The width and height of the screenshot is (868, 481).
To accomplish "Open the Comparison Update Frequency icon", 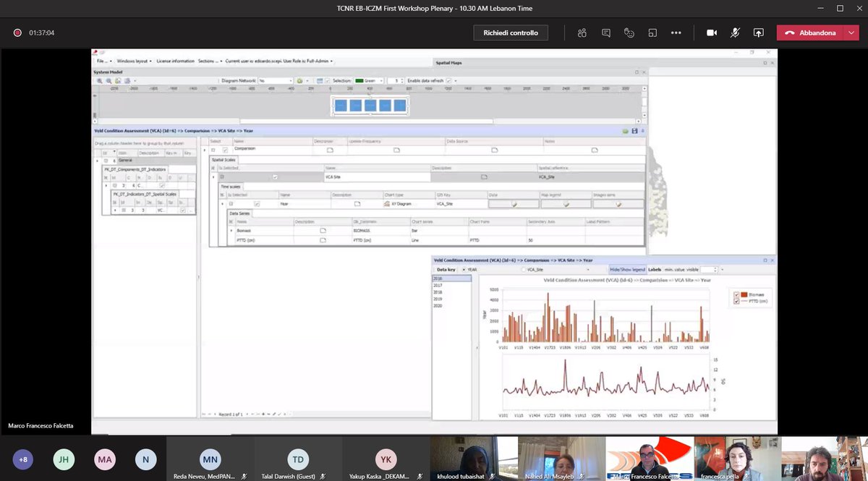I will 396,150.
